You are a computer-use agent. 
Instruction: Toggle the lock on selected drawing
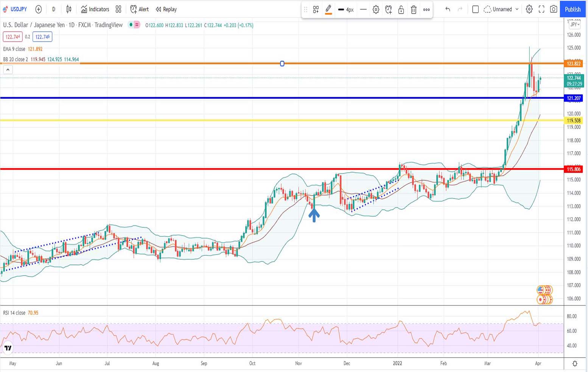coord(401,10)
